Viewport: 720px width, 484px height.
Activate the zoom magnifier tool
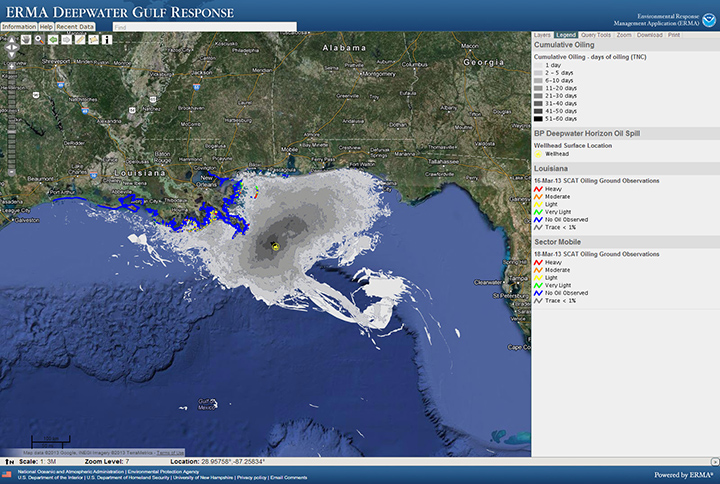click(39, 40)
